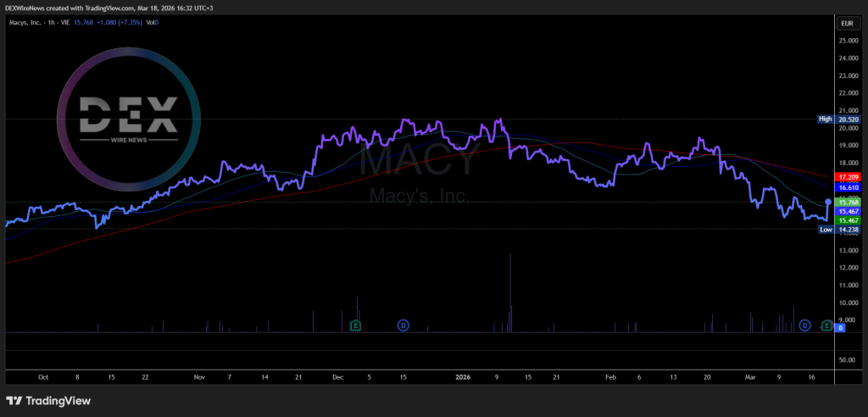The height and width of the screenshot is (417, 868).
Task: Open the EUR currency selector
Action: 847,24
